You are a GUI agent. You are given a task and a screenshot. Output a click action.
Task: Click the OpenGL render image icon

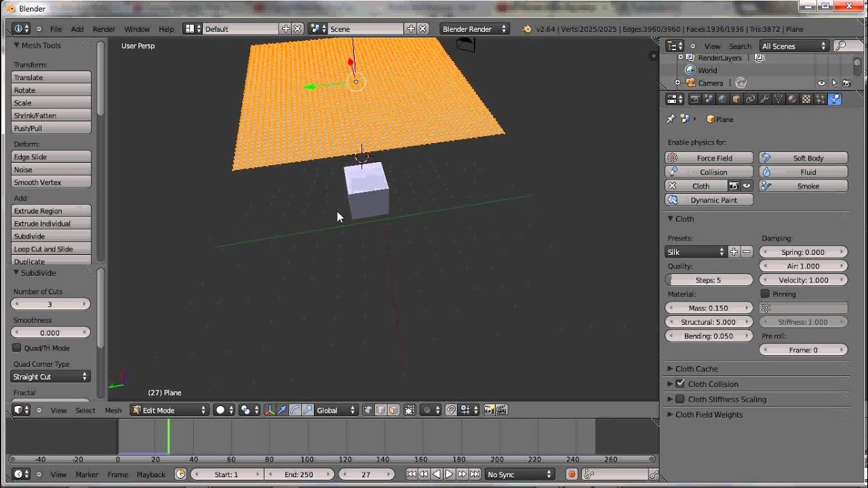tap(488, 410)
